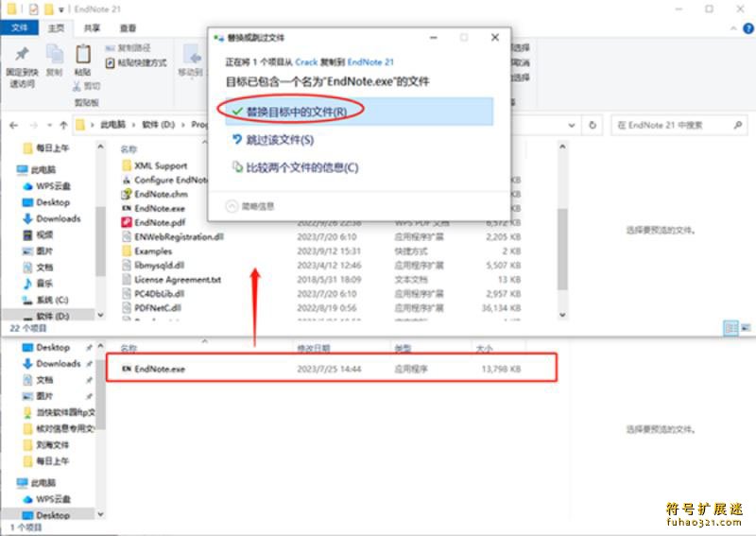Close the replace or skip files dialog
This screenshot has height=536, width=756.
(x=495, y=38)
